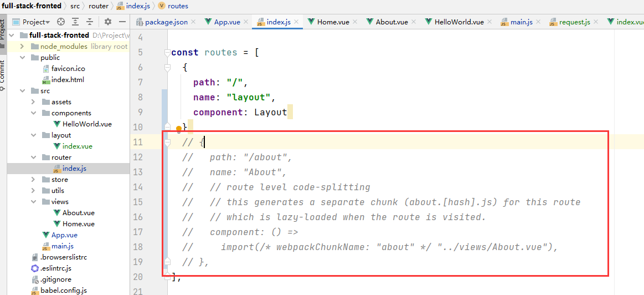Expand the node_modules folder arrow
644x295 pixels.
click(x=22, y=47)
